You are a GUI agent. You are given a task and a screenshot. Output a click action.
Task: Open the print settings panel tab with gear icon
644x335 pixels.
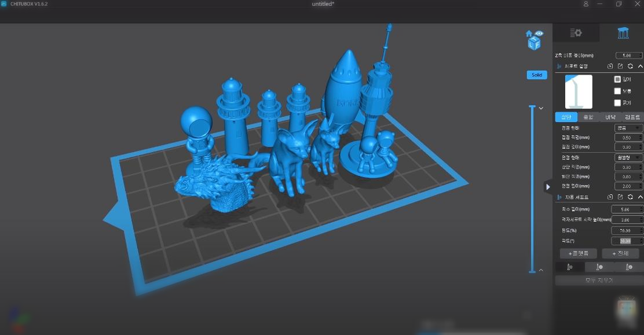[576, 33]
